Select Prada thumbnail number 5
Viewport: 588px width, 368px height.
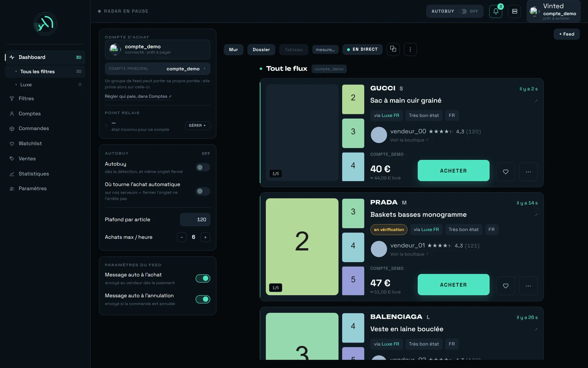[353, 281]
